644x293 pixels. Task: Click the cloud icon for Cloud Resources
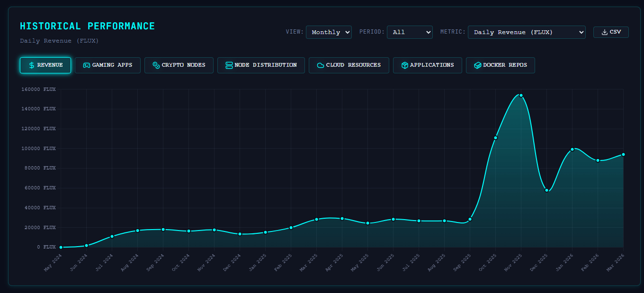[321, 65]
